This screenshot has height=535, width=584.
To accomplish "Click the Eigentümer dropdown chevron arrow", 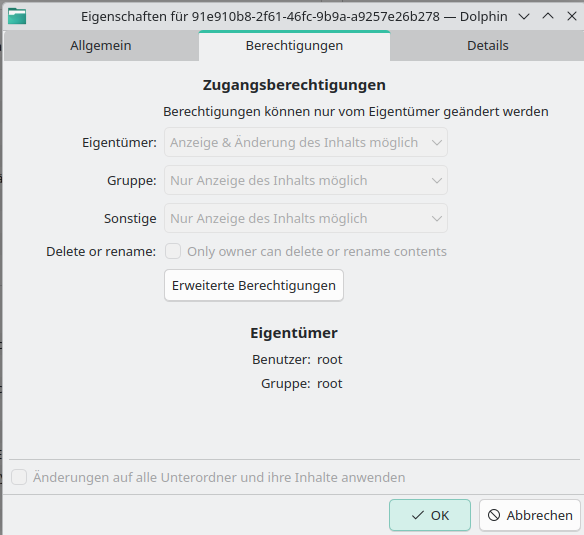I will click(437, 142).
